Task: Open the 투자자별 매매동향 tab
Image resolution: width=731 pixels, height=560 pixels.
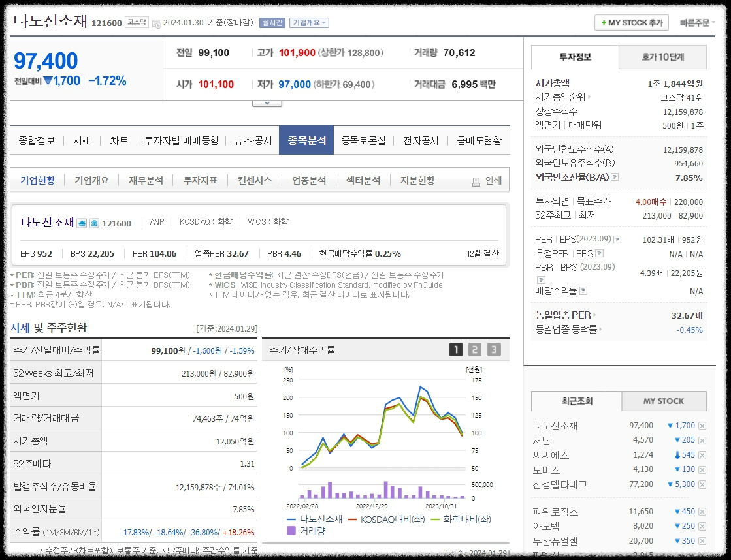Action: [182, 140]
